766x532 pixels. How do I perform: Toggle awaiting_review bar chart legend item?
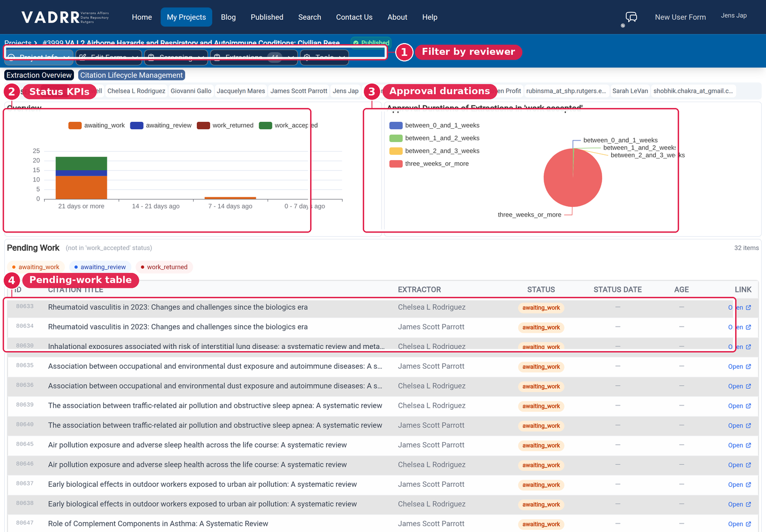[161, 126]
